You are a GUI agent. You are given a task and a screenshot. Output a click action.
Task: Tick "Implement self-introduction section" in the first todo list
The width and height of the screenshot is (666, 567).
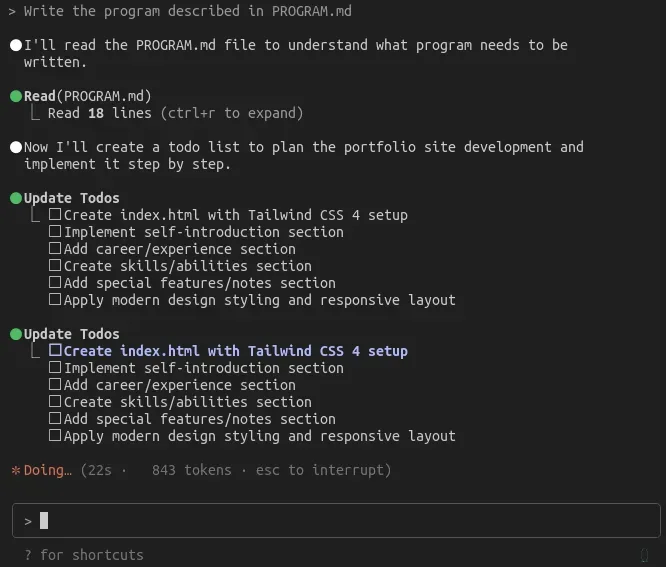point(56,232)
